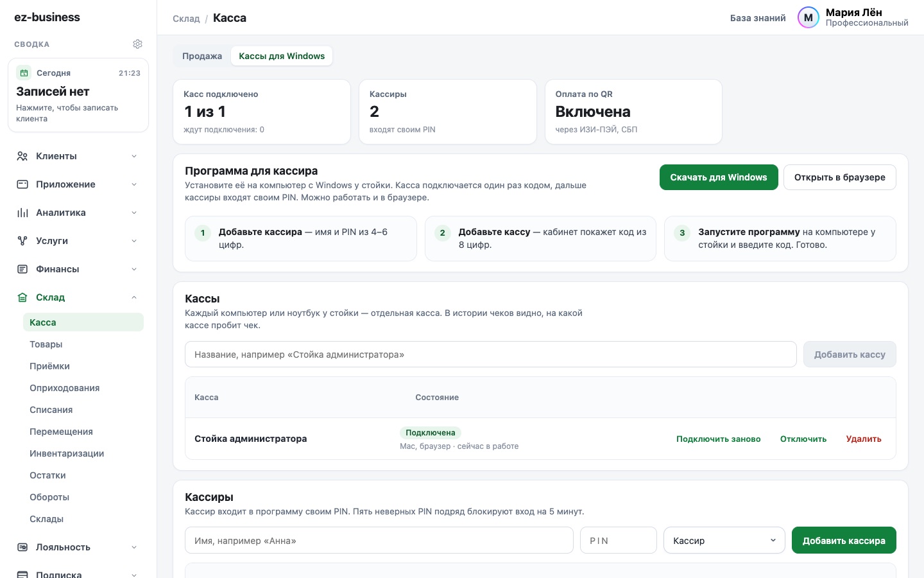Screen dimensions: 924x578
Task: Select the Кассы для Windows tab
Action: pyautogui.click(x=282, y=56)
